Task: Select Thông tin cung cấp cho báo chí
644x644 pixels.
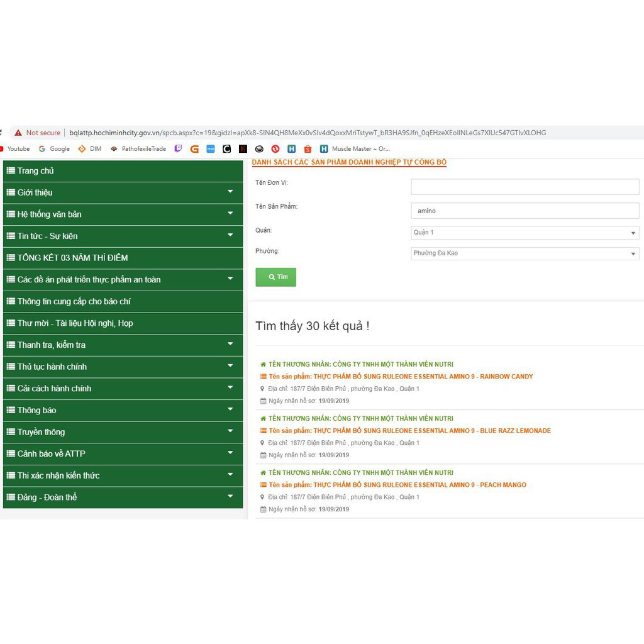Action: 74,301
